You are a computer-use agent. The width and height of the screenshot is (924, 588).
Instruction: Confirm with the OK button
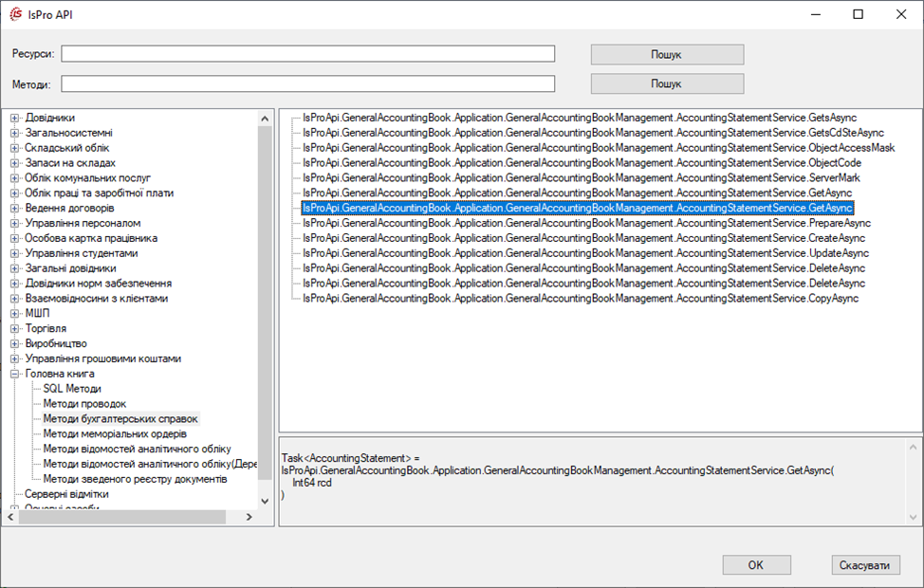(x=757, y=565)
